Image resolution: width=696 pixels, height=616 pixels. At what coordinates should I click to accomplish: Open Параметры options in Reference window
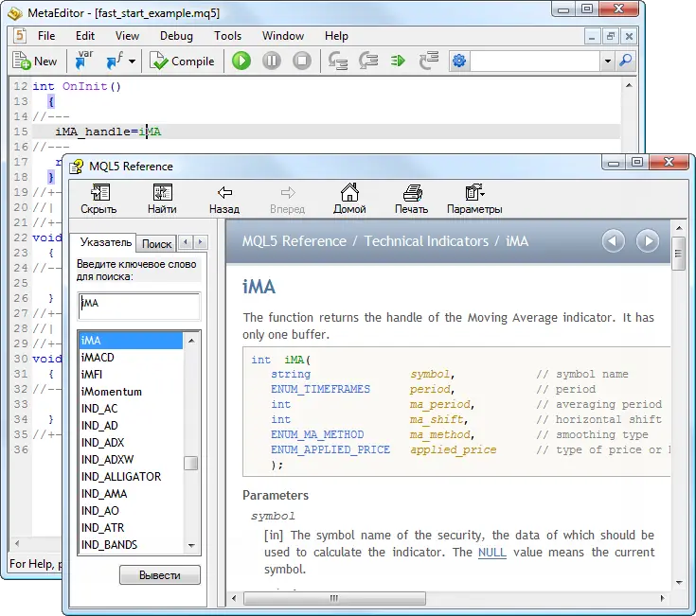tap(474, 199)
